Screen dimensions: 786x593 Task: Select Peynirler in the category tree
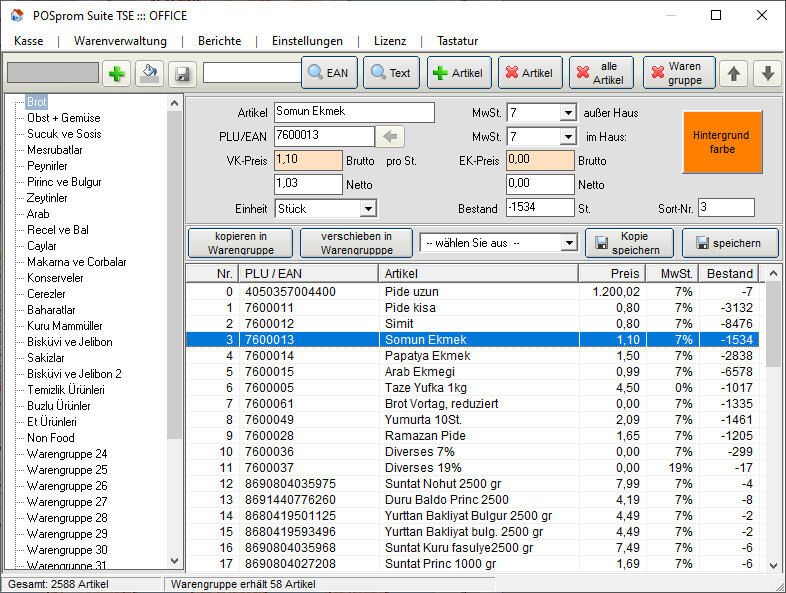tap(47, 166)
